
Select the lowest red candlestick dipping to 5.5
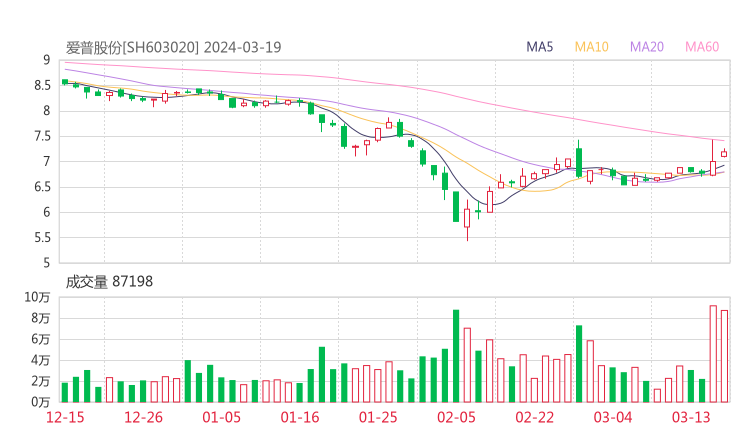click(467, 219)
